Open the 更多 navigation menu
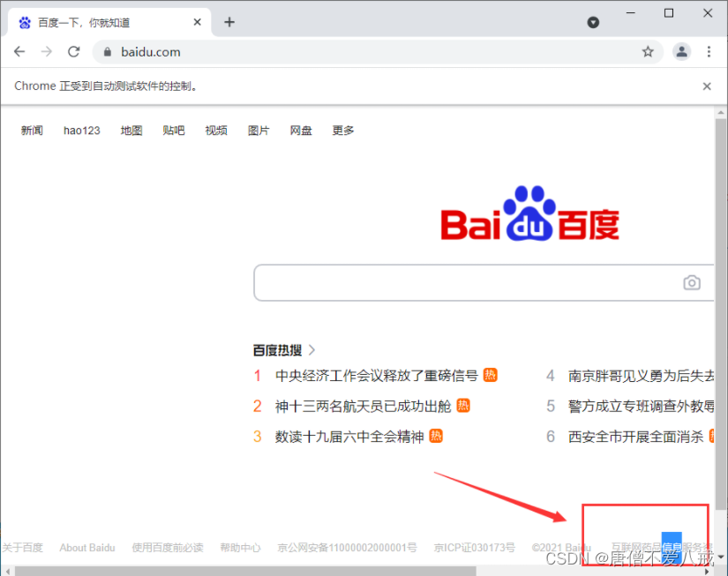728x576 pixels. [x=343, y=131]
